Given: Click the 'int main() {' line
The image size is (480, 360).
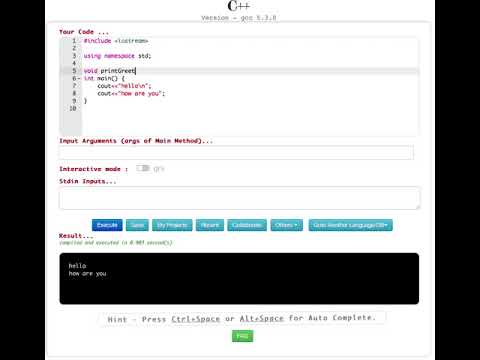Looking at the screenshot, I should coord(104,78).
